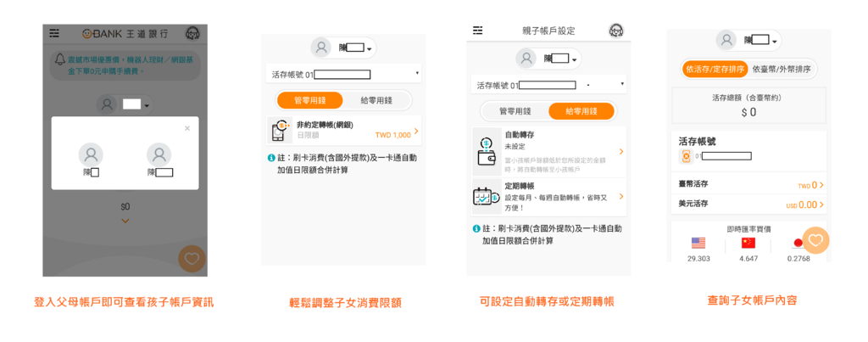Click profile avatar right of 親子帳戶設定 title

click(616, 31)
